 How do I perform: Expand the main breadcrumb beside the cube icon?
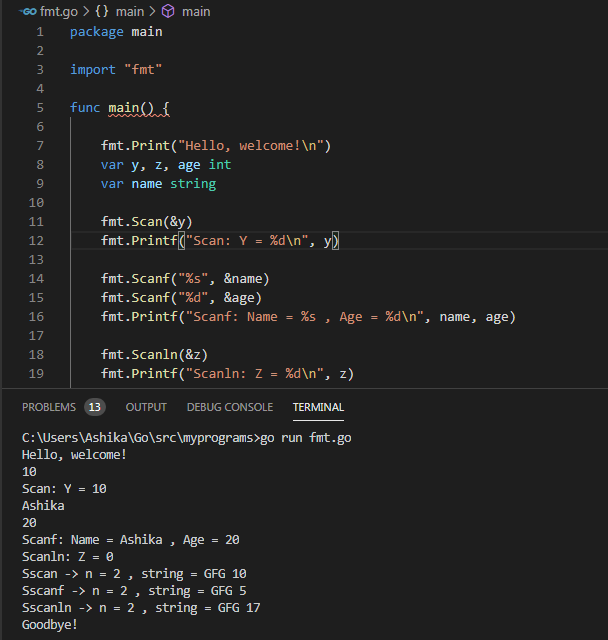click(196, 11)
